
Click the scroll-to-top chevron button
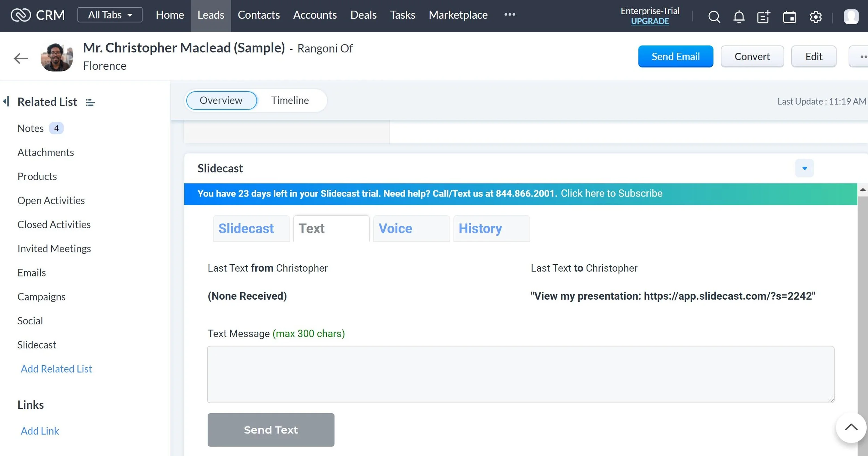pyautogui.click(x=851, y=428)
